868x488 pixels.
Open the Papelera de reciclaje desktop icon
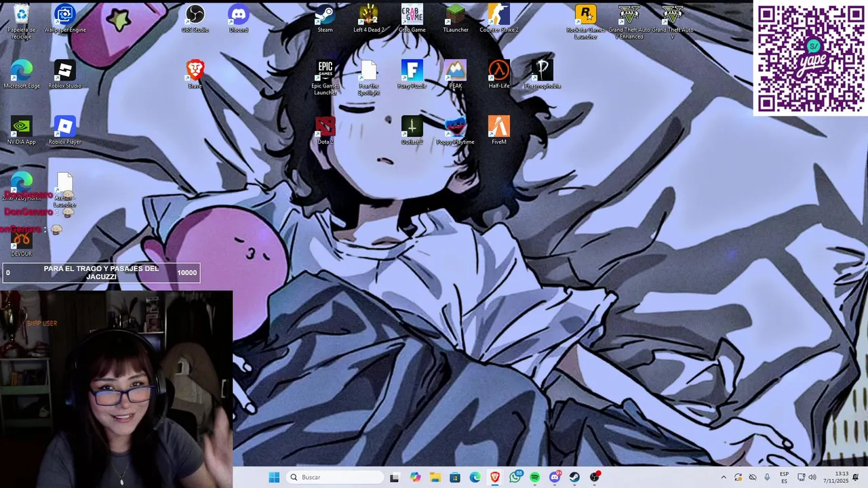tap(21, 20)
